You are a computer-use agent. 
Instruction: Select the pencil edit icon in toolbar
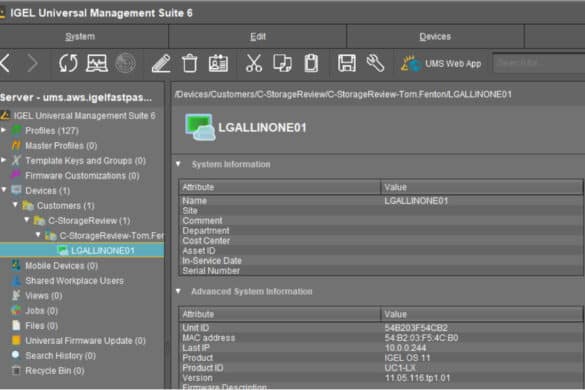tap(161, 63)
